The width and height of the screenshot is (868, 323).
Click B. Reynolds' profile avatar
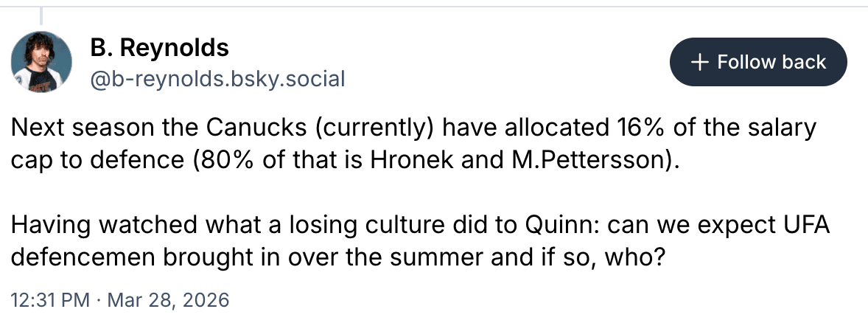42,63
